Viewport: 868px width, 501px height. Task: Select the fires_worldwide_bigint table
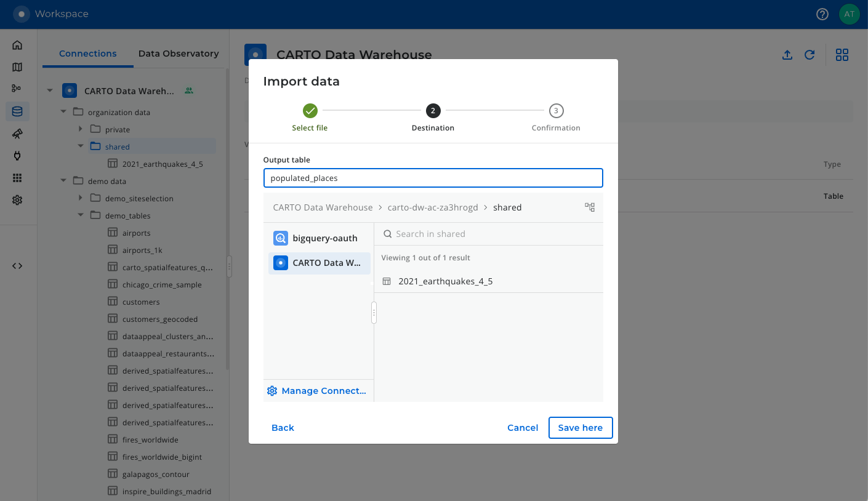point(162,457)
